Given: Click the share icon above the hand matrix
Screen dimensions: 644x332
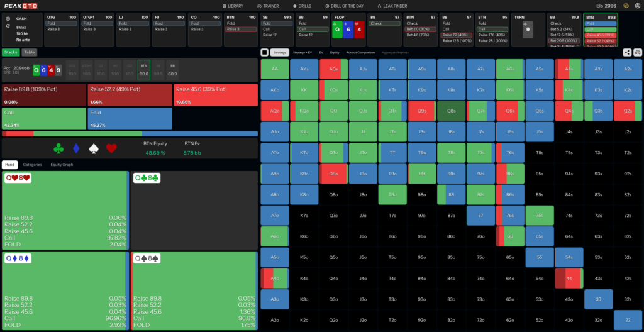Looking at the screenshot, I should pyautogui.click(x=627, y=52).
